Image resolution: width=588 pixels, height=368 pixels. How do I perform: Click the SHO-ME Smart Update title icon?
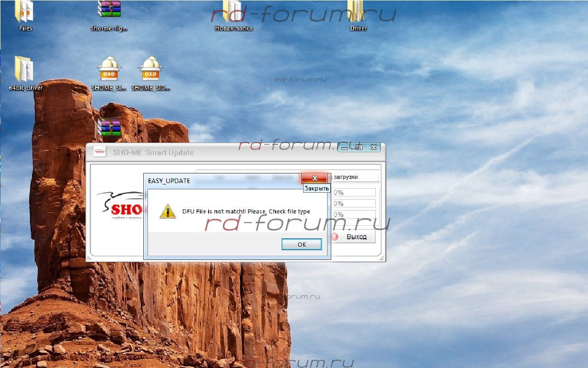click(x=100, y=152)
